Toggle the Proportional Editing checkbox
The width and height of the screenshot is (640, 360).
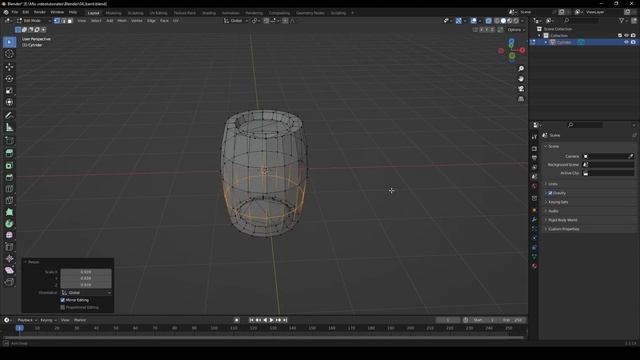coord(63,307)
